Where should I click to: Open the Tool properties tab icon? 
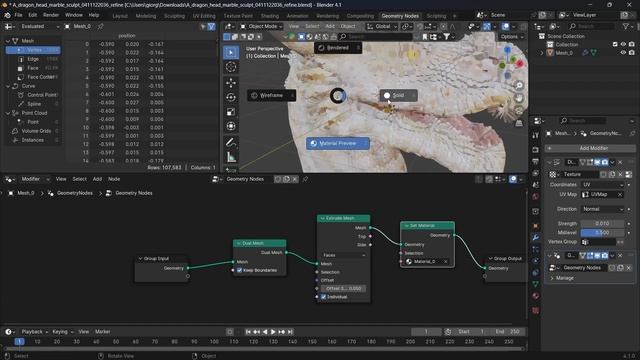click(536, 135)
